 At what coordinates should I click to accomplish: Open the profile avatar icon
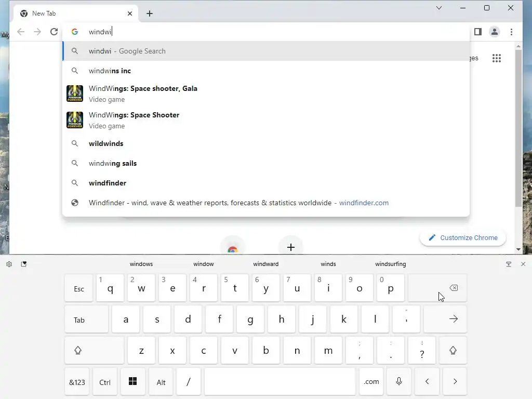(495, 32)
